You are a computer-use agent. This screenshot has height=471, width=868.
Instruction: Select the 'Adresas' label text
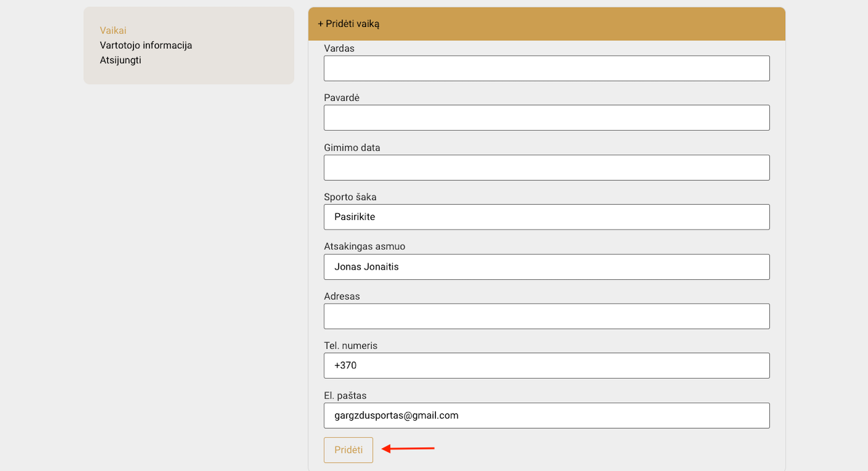(342, 296)
